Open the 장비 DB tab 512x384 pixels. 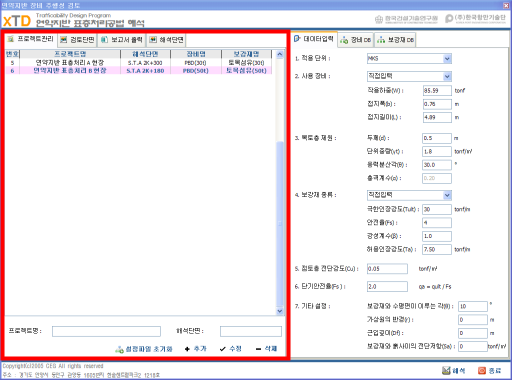355,40
